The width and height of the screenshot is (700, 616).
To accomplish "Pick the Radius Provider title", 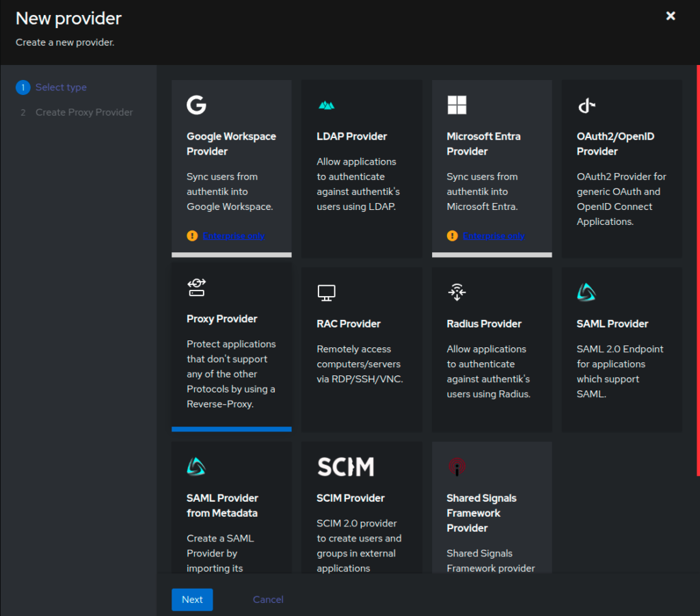I will 484,323.
